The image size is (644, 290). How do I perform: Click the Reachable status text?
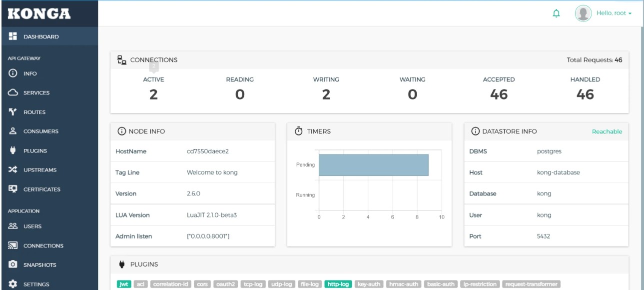point(607,131)
